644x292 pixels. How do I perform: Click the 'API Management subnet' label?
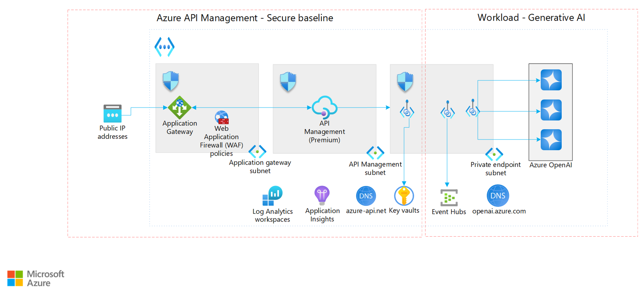coord(375,168)
